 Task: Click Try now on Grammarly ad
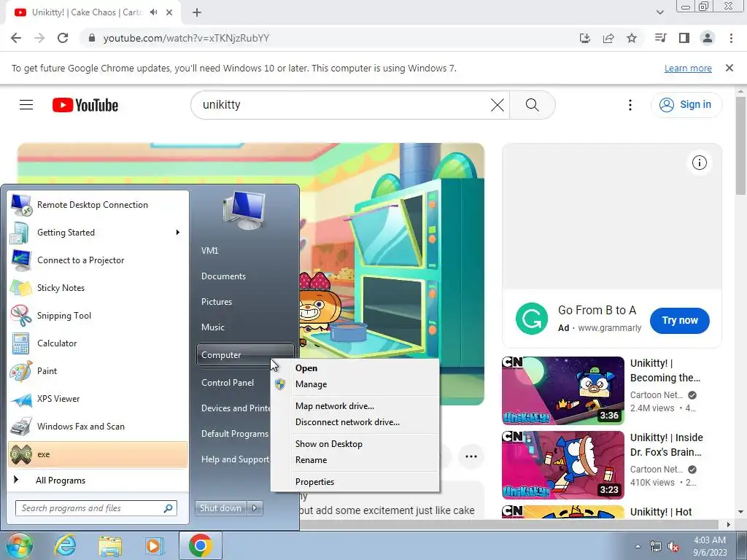tap(679, 321)
